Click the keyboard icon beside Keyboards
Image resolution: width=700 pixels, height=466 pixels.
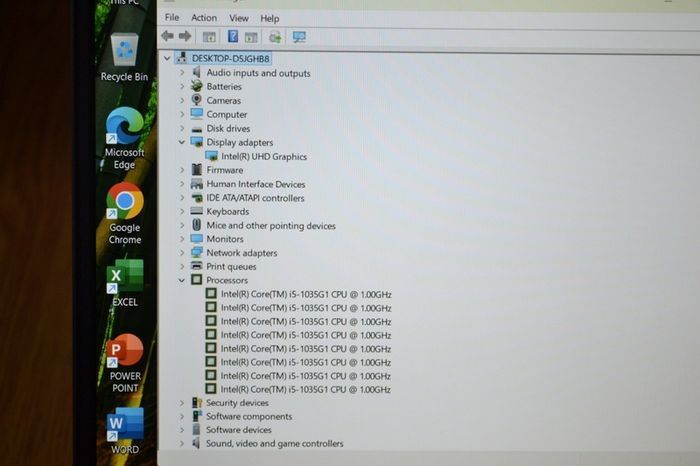pyautogui.click(x=196, y=211)
